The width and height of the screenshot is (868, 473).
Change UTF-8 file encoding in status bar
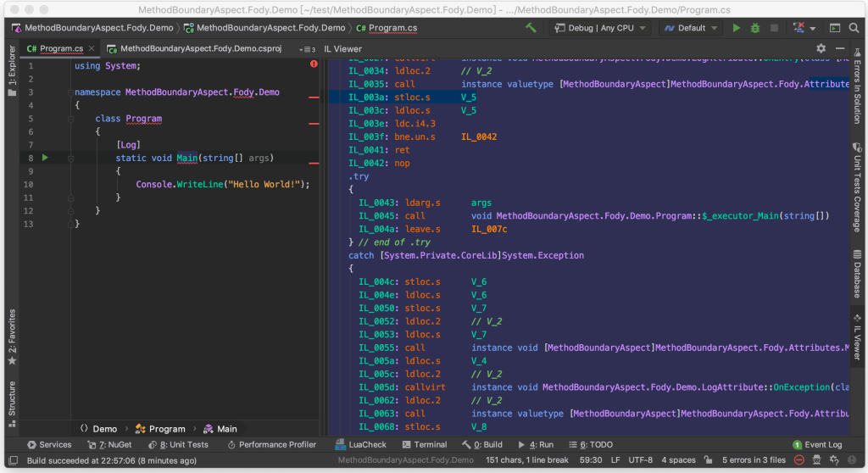pyautogui.click(x=641, y=460)
